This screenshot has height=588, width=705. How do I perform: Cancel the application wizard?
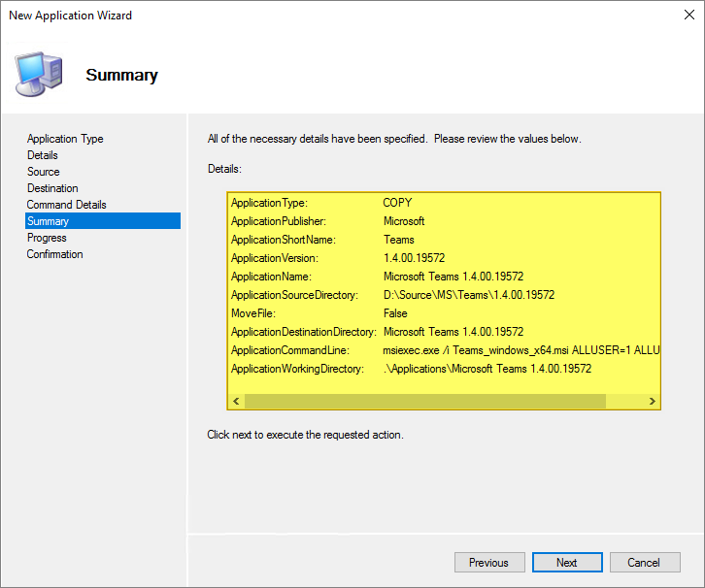click(643, 563)
